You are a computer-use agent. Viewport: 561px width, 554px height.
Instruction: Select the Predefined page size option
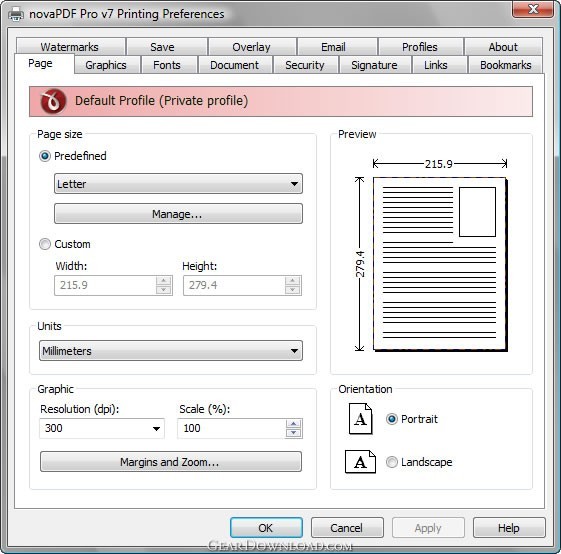coord(45,156)
